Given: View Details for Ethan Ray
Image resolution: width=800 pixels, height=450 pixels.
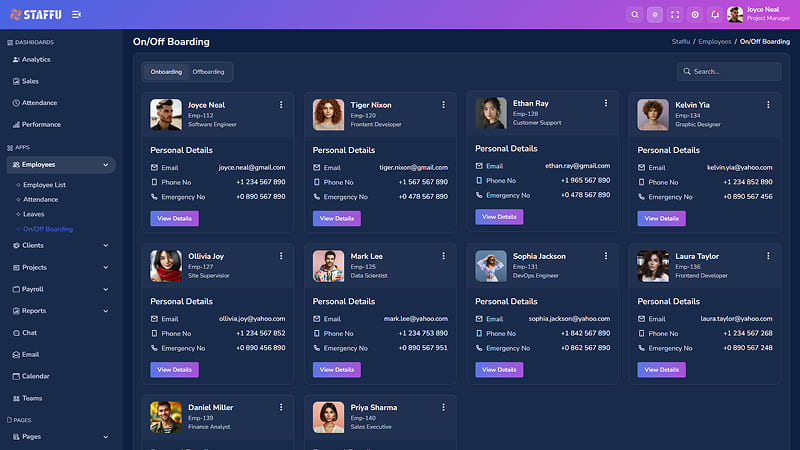Looking at the screenshot, I should (499, 217).
